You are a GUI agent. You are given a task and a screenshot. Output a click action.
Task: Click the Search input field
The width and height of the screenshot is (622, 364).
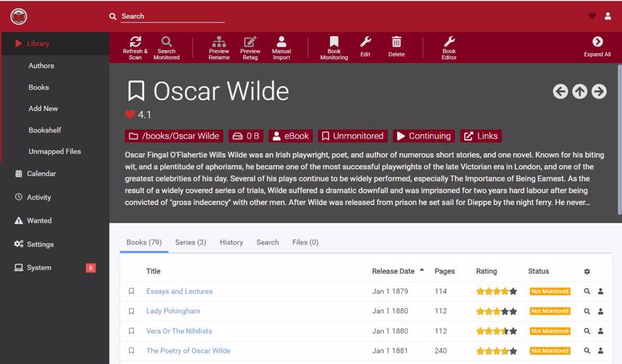coord(172,16)
